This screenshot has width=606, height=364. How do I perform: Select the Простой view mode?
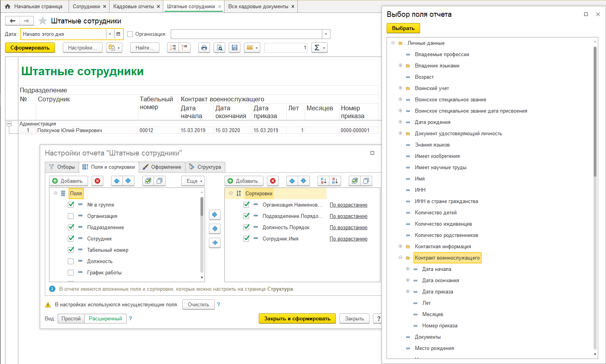pos(71,318)
